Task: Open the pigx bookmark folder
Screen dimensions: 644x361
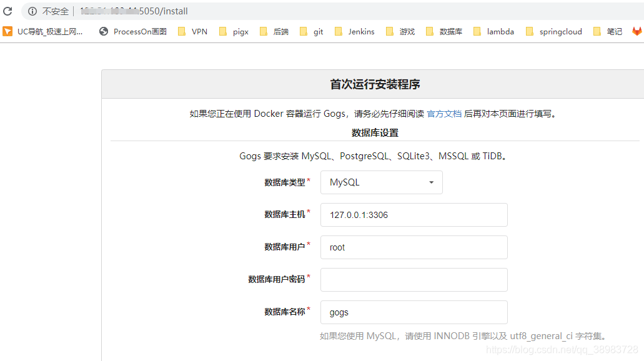Action: point(234,32)
